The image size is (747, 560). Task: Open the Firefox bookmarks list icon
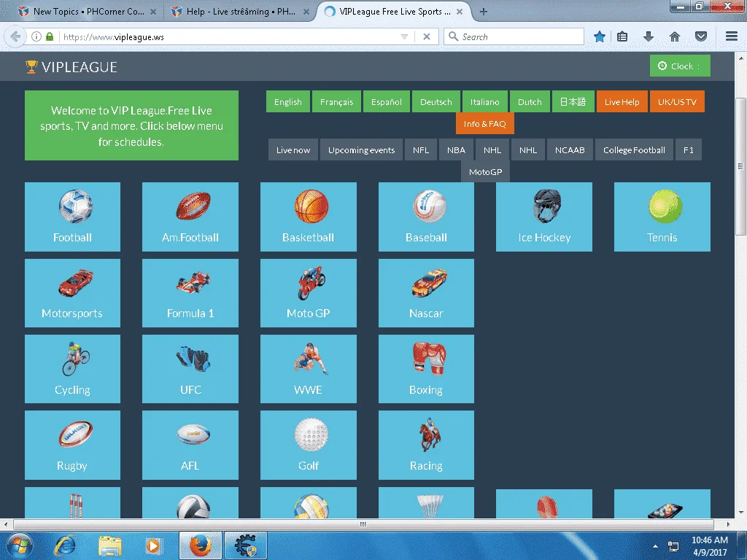pos(622,36)
